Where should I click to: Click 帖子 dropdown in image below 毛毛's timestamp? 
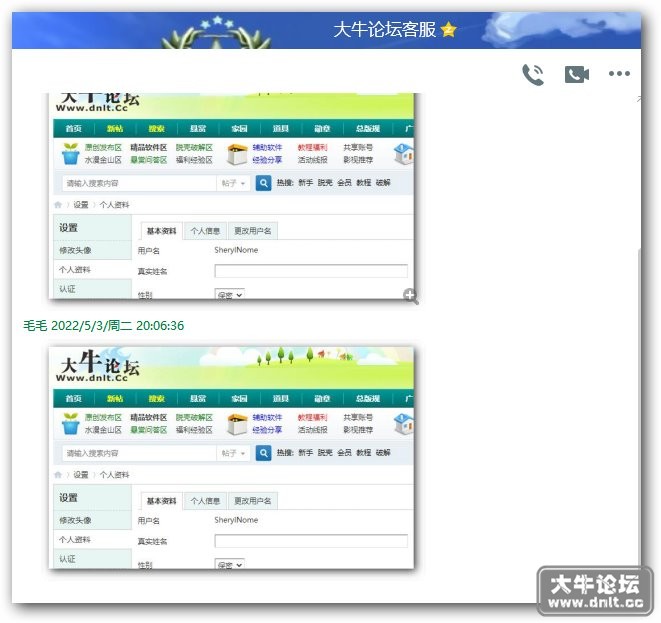coord(233,453)
